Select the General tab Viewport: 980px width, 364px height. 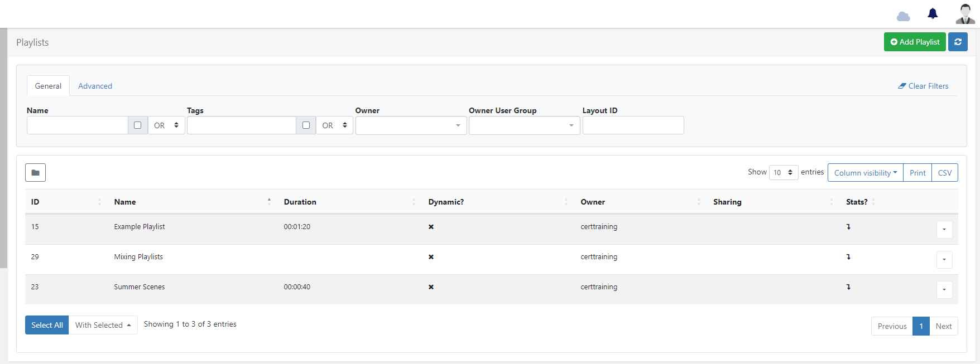click(48, 86)
